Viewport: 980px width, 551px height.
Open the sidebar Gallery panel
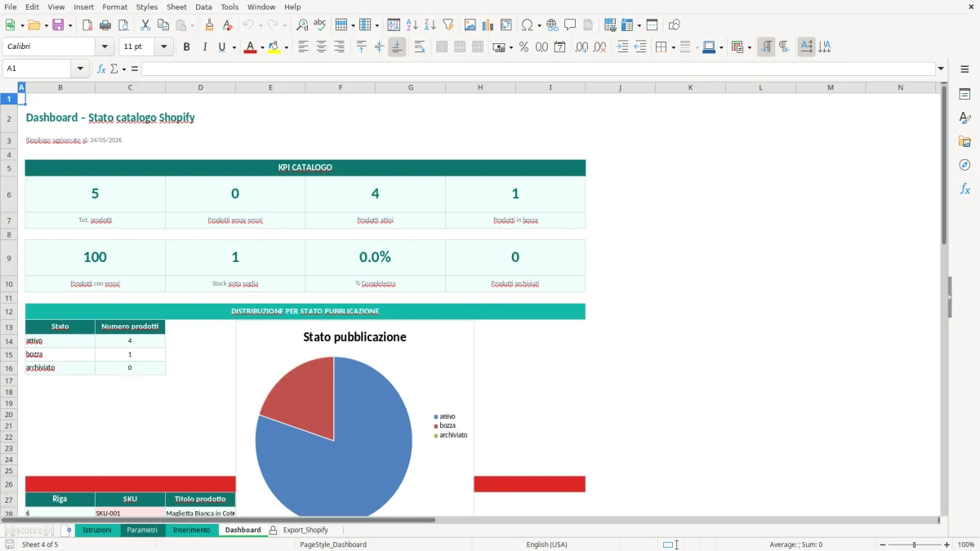[x=964, y=142]
